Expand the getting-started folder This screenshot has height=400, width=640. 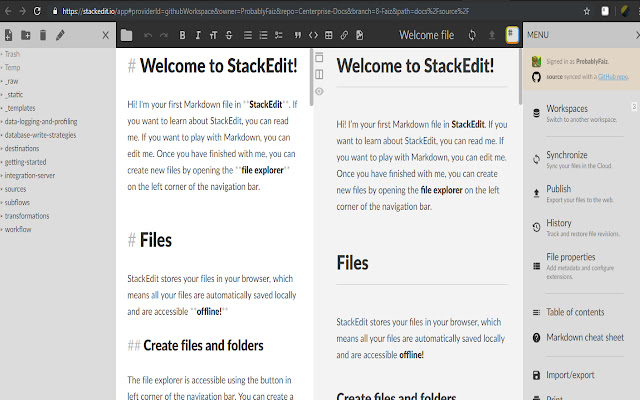25,162
